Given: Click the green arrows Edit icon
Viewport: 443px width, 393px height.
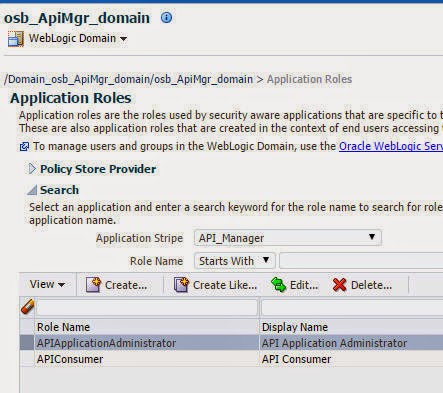Looking at the screenshot, I should 278,285.
